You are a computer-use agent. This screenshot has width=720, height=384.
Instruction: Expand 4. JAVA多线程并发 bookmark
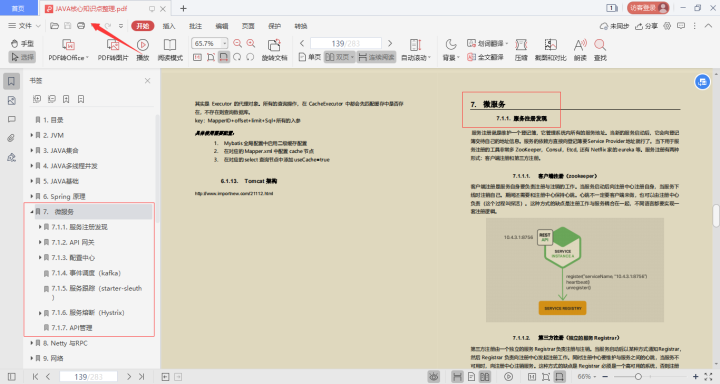(32, 166)
